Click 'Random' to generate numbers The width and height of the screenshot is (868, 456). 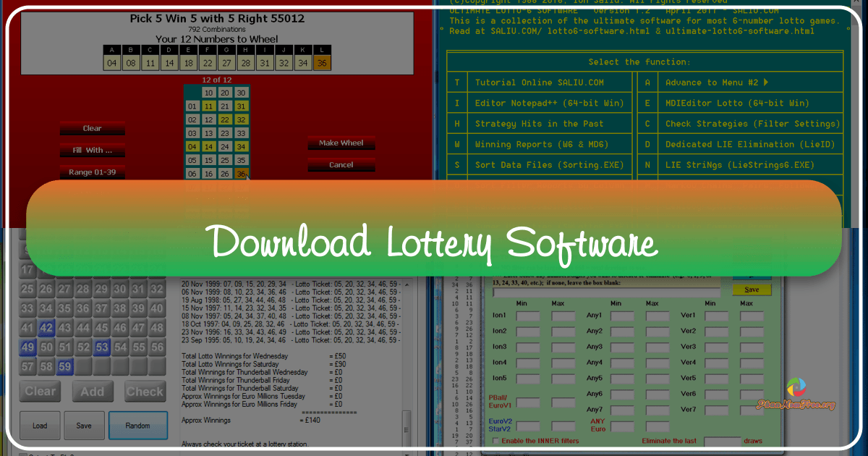pyautogui.click(x=138, y=425)
